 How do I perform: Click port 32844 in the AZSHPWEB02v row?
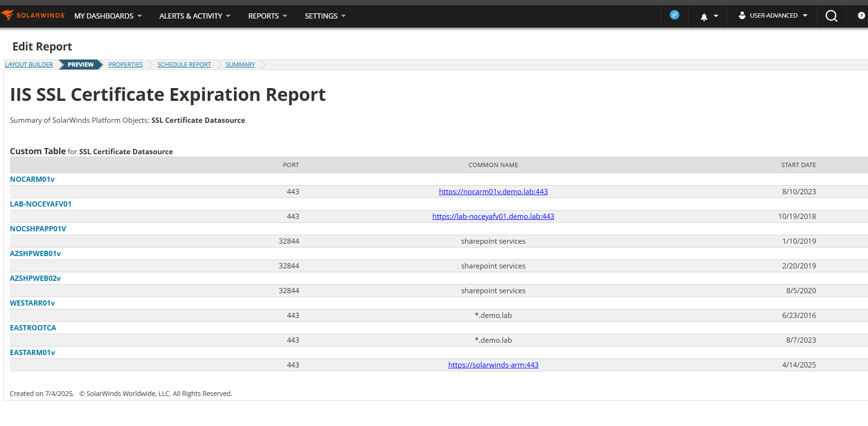pyautogui.click(x=289, y=291)
